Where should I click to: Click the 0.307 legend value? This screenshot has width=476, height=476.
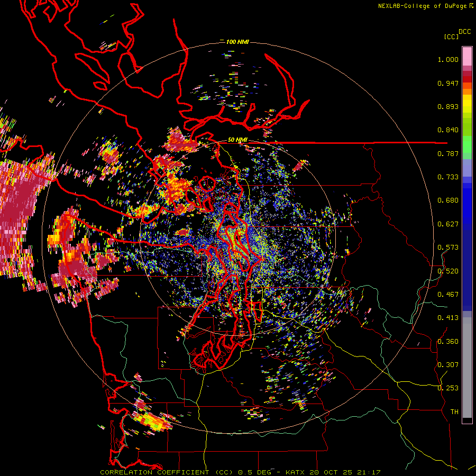[x=448, y=365]
